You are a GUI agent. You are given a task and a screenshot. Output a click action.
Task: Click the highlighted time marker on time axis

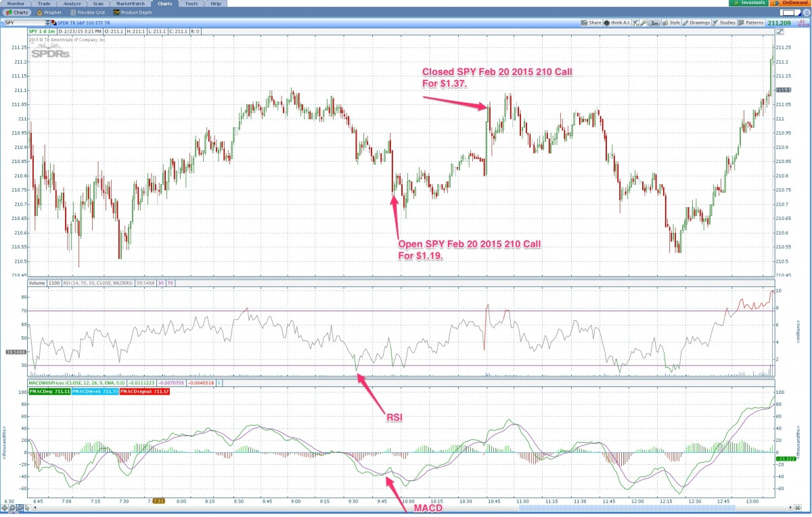tap(158, 501)
